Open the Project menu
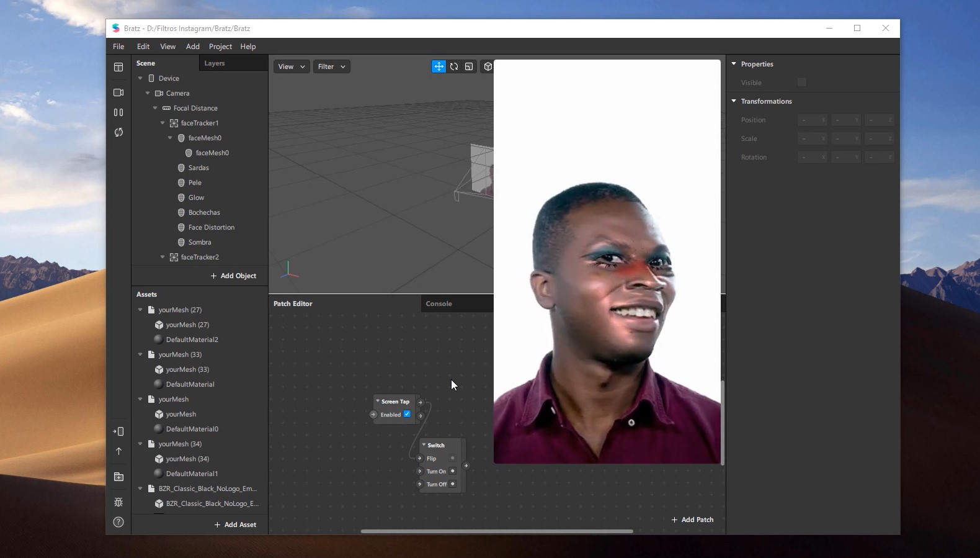This screenshot has height=558, width=980. pyautogui.click(x=220, y=47)
